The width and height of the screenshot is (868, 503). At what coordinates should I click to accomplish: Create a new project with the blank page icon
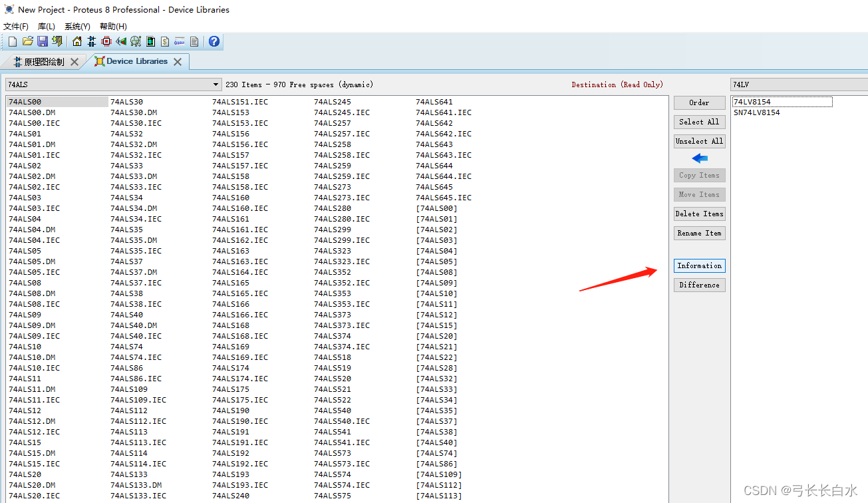12,41
